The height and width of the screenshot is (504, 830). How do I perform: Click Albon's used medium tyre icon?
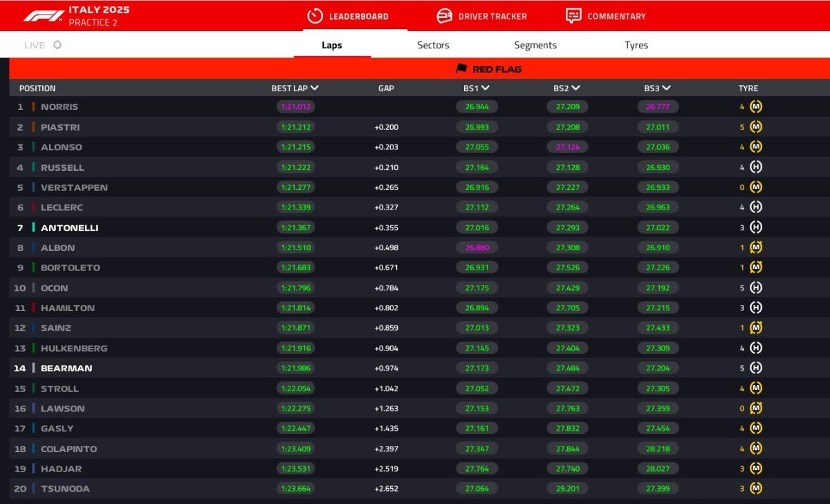tap(756, 248)
